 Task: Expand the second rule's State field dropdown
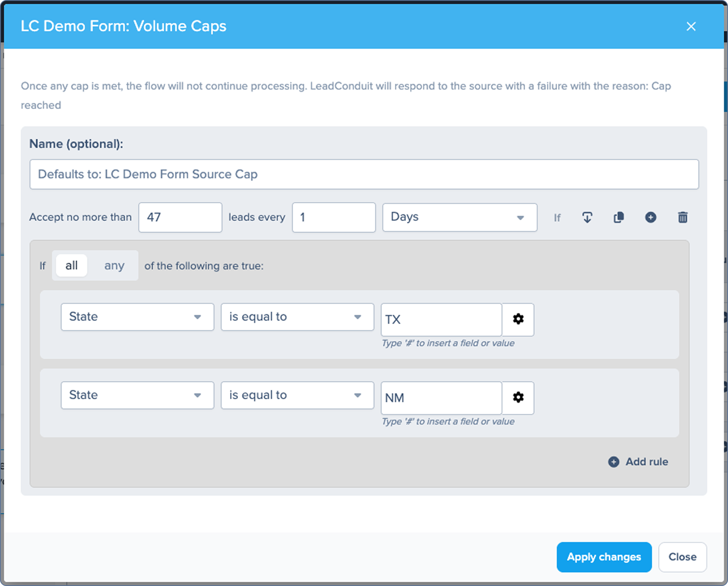point(137,395)
